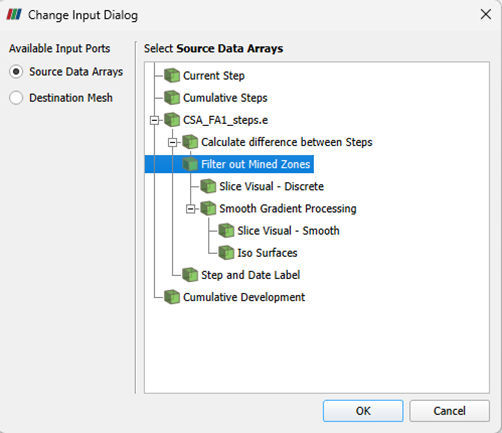Click the cube icon beside Iso Surfaces
502x433 pixels.
226,253
